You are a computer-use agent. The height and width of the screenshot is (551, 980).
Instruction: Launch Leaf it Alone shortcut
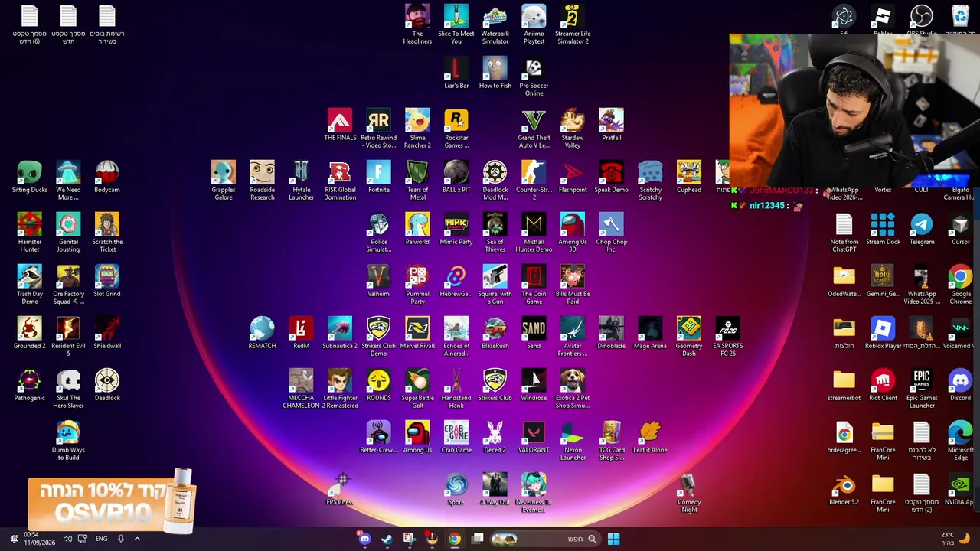(650, 437)
